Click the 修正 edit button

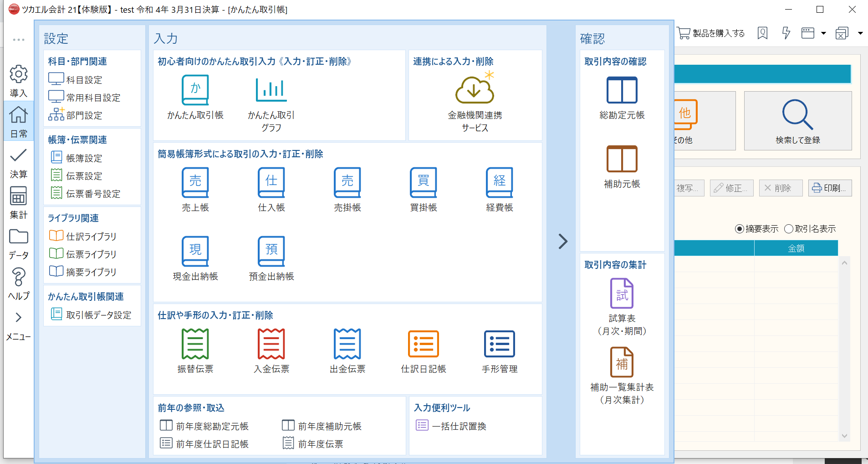click(x=731, y=188)
